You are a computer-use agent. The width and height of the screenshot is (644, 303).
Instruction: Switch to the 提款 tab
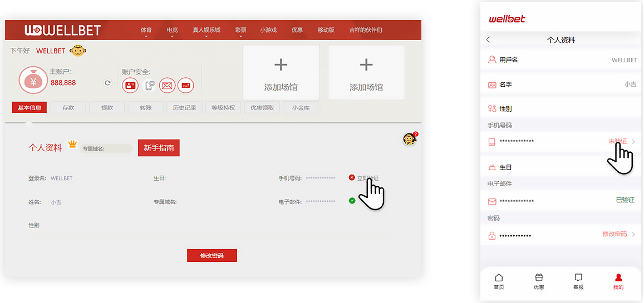tap(107, 108)
